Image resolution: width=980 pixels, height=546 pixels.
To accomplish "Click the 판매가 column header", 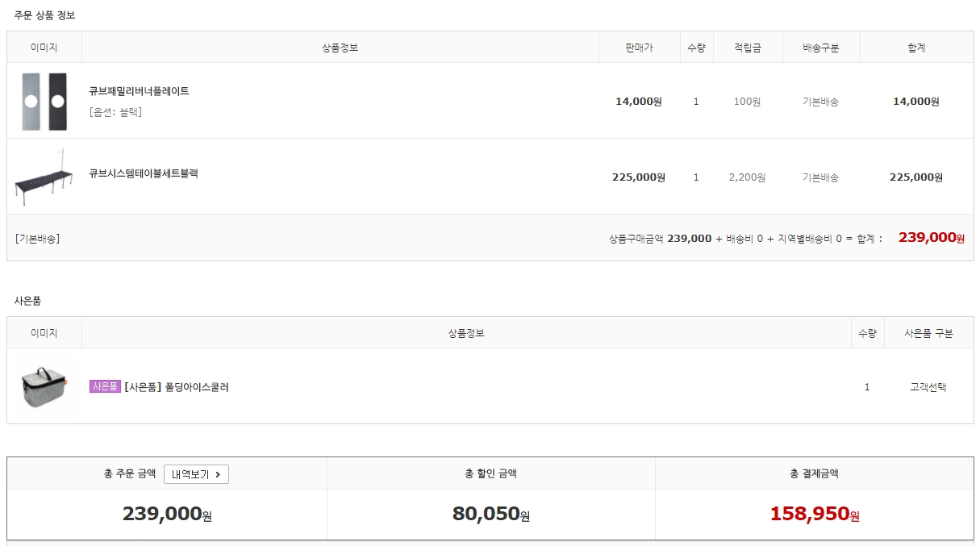I will 639,48.
